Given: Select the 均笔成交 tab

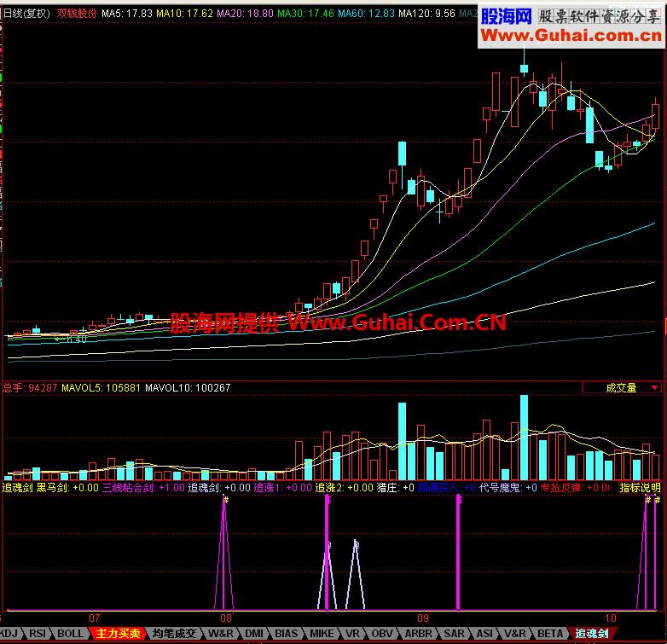Looking at the screenshot, I should [174, 634].
